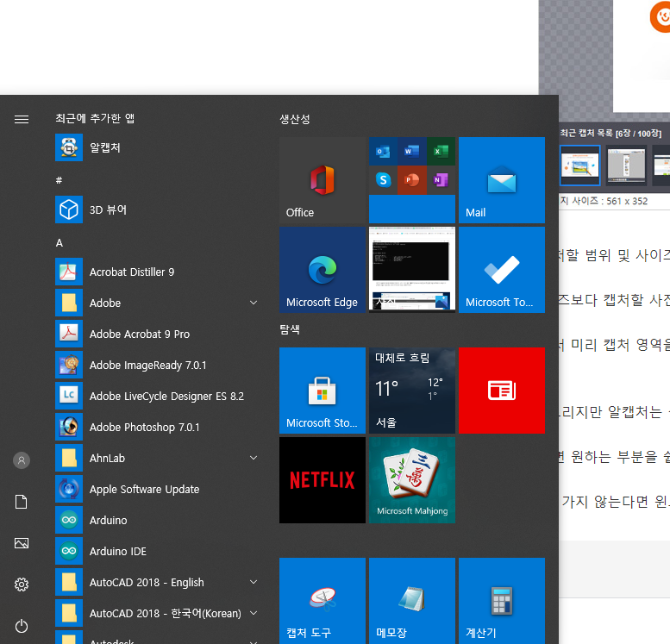Image resolution: width=670 pixels, height=644 pixels.
Task: Open Excel from the Office group tile
Action: point(441,151)
